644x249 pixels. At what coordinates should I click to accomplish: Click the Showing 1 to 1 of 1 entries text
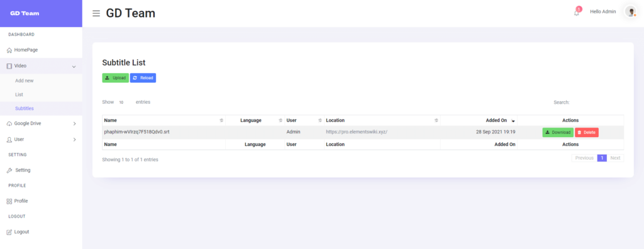click(x=130, y=160)
